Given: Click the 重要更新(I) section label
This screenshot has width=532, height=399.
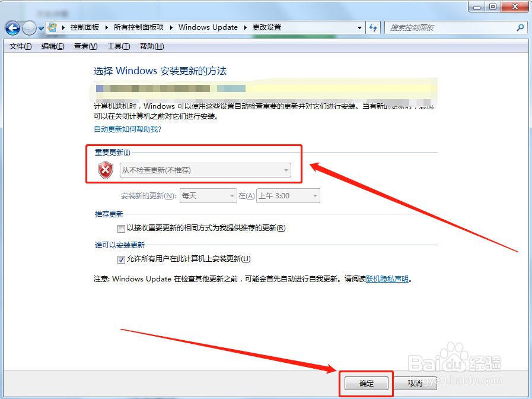Looking at the screenshot, I should pos(112,153).
